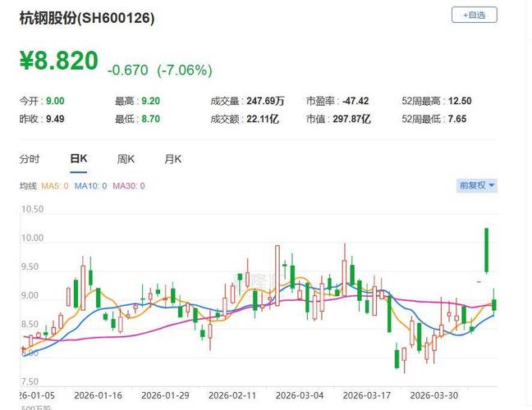This screenshot has height=410, width=532.
Task: Click the 2026-03-17 date axis label
Action: pos(367,395)
